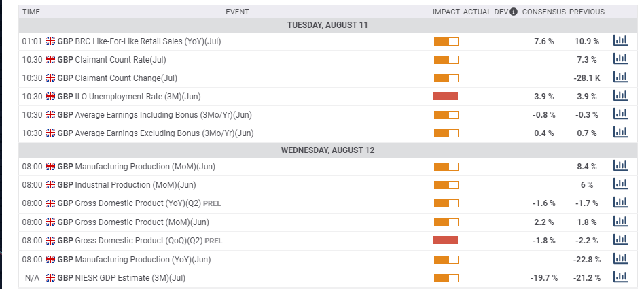Click the TIME column header
Screen dimensions: 644x289
(x=31, y=12)
